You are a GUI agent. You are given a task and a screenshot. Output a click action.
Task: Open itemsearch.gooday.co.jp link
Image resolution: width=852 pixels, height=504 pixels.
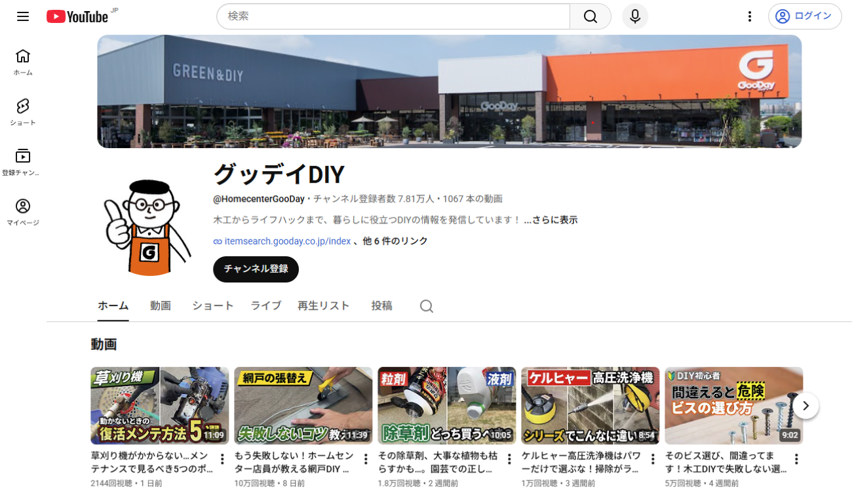(x=287, y=241)
